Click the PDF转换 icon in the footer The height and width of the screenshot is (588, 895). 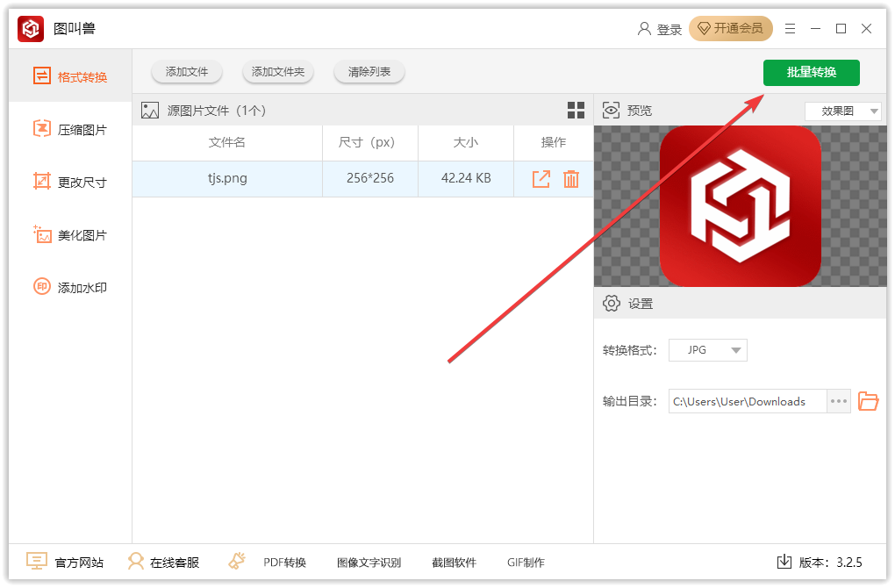236,562
